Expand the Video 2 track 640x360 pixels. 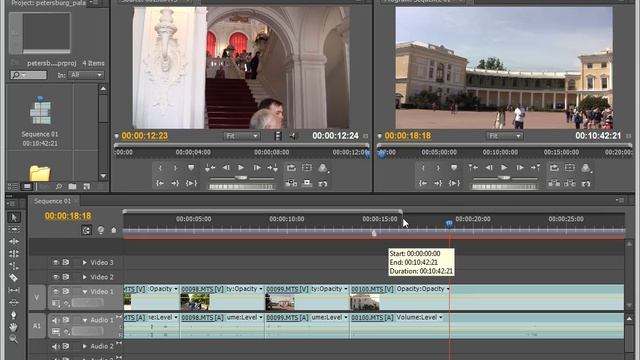tap(84, 277)
